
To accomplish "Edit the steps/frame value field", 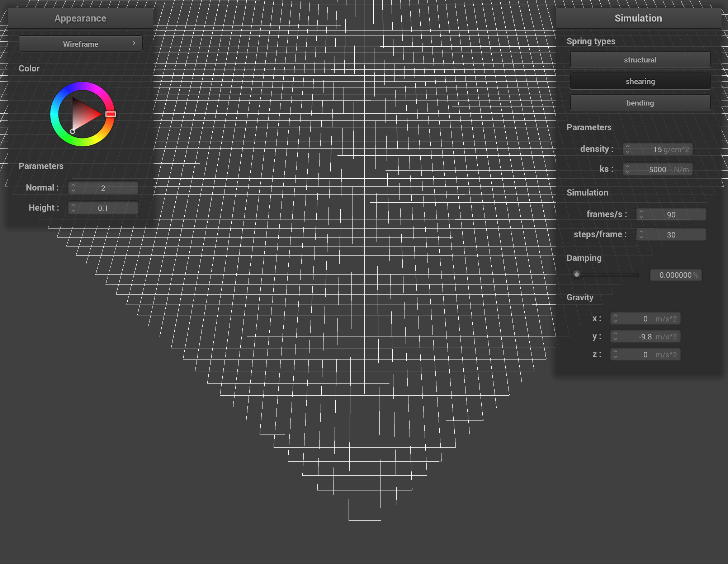I will point(671,234).
